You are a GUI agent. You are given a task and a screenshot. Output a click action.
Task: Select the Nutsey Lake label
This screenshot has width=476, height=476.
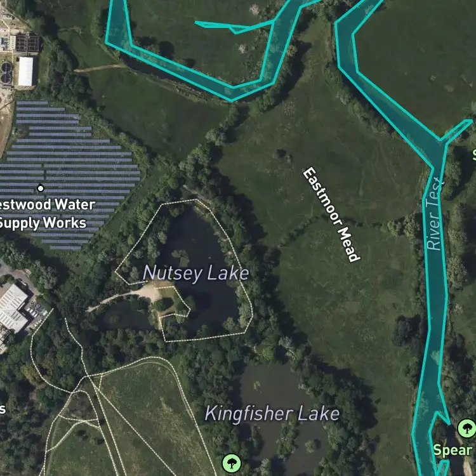196,273
